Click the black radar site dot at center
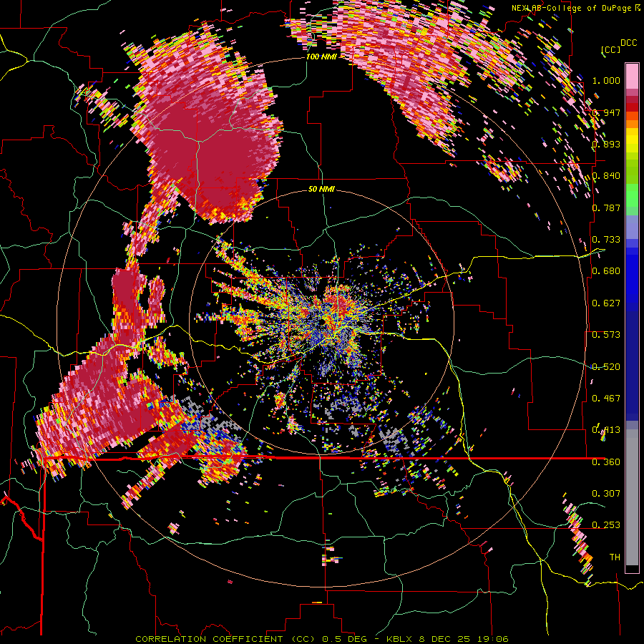 tap(323, 323)
